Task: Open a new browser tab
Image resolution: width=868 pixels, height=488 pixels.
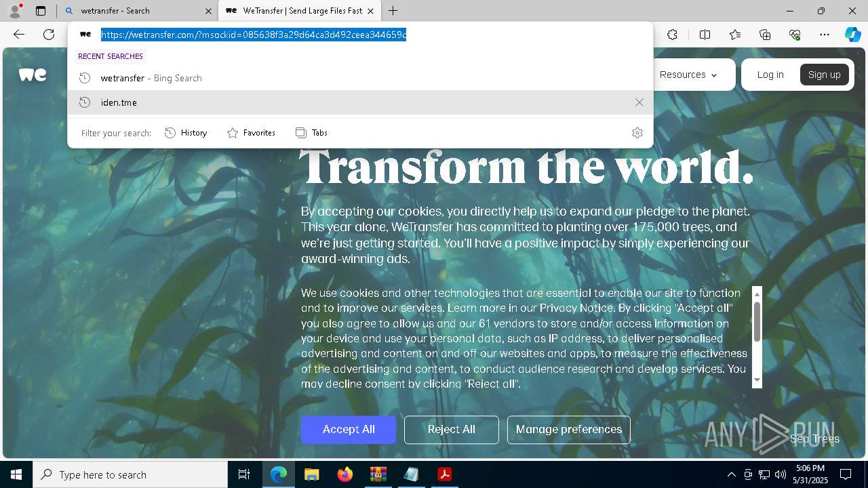Action: point(393,11)
